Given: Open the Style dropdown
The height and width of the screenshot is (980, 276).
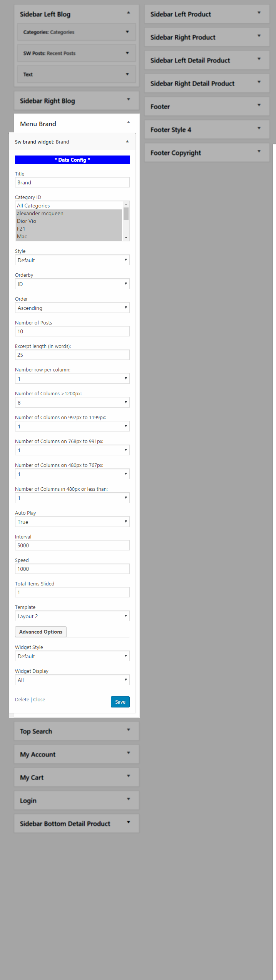Looking at the screenshot, I should [x=72, y=260].
